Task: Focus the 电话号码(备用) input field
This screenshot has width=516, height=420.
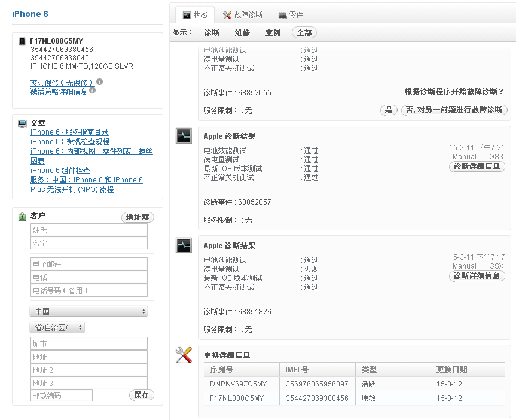Action: tap(89, 290)
